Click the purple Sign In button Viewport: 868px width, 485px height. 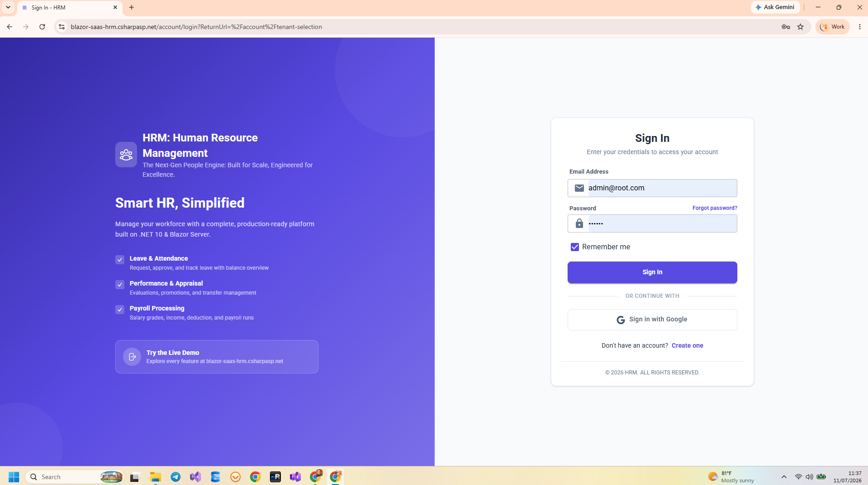(652, 272)
